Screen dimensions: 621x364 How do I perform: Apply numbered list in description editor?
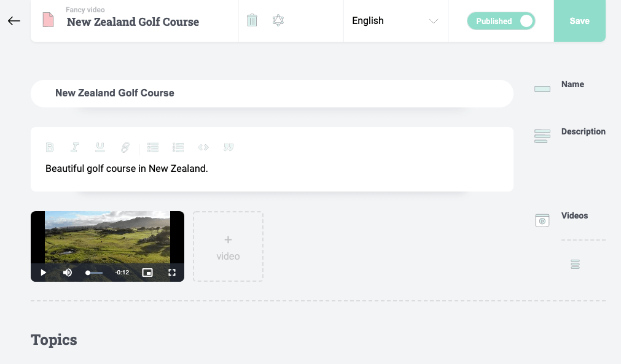pos(178,147)
